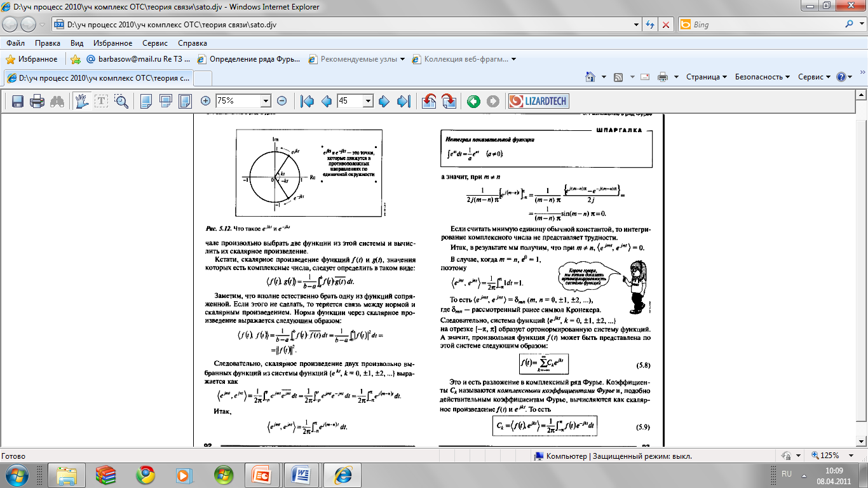Choose the magnifier zoom-region tool
Image resolution: width=868 pixels, height=488 pixels.
point(121,101)
